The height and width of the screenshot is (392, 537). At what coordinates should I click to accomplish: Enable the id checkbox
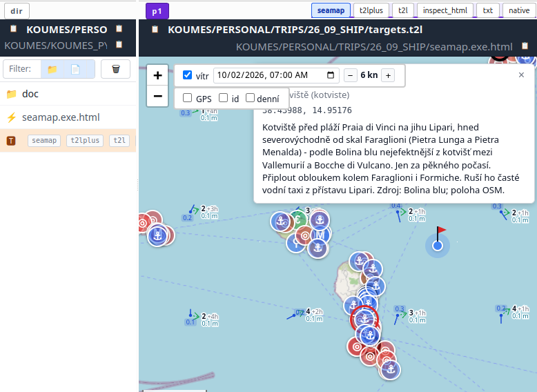click(224, 98)
